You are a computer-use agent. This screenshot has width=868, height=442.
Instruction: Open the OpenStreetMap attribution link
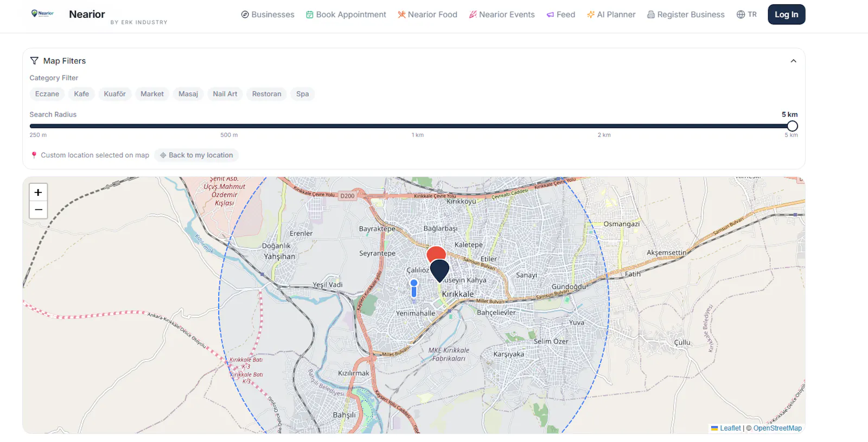coord(777,428)
